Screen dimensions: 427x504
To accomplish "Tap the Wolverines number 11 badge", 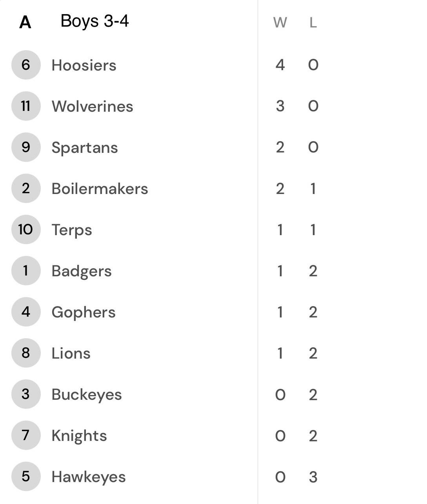I will tap(26, 106).
